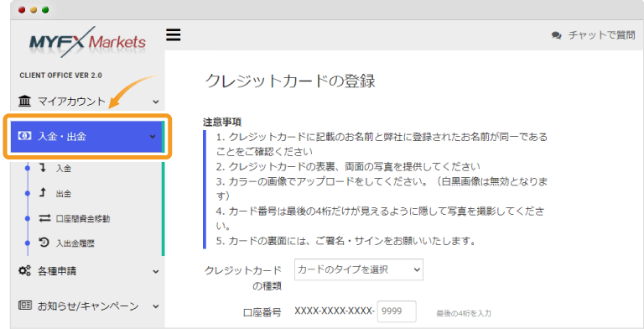Click note 5 about card signature
644x329 pixels.
click(x=346, y=241)
